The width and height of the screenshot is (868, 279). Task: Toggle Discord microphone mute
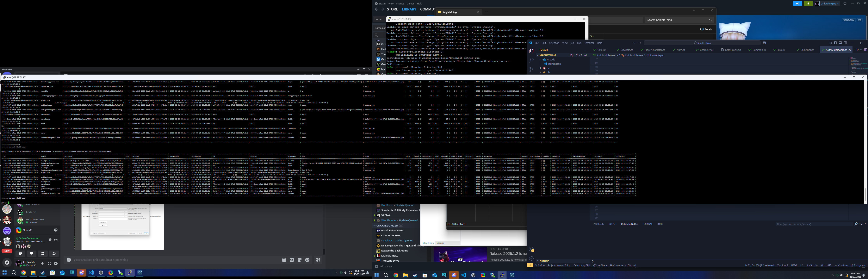click(x=42, y=263)
